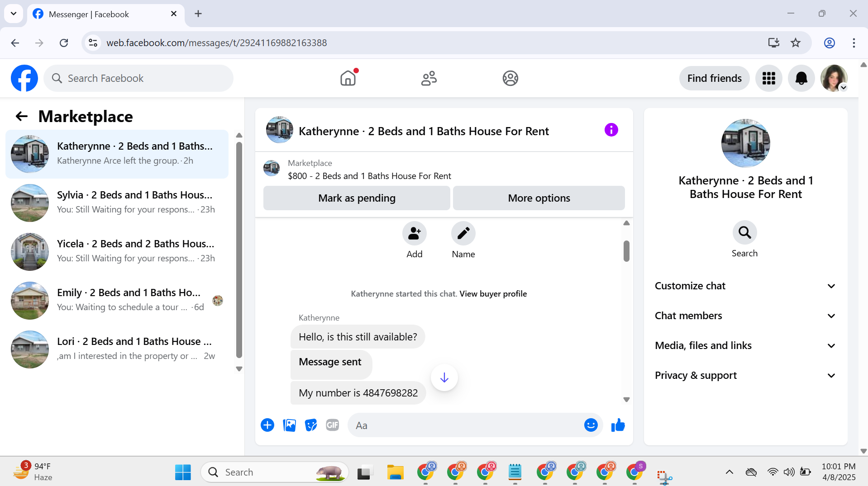
Task: Click the chat scrollbar down arrow
Action: (626, 400)
